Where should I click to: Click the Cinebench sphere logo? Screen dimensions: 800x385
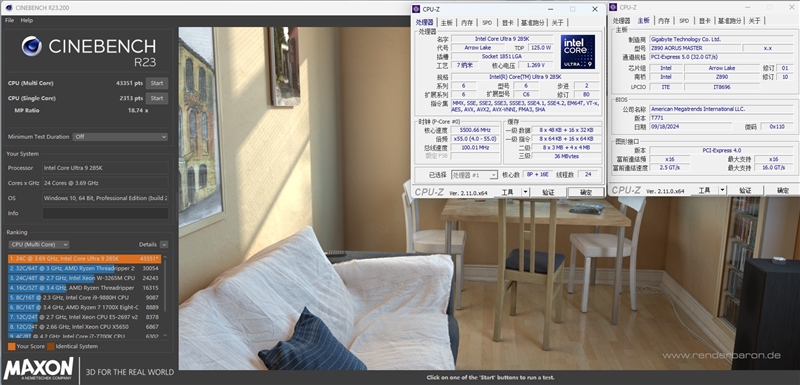[32, 46]
